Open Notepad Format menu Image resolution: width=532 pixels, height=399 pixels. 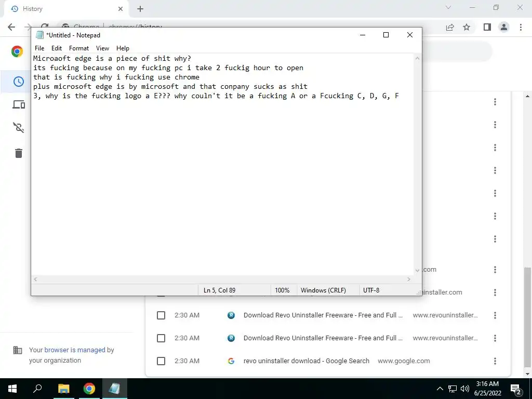(79, 48)
